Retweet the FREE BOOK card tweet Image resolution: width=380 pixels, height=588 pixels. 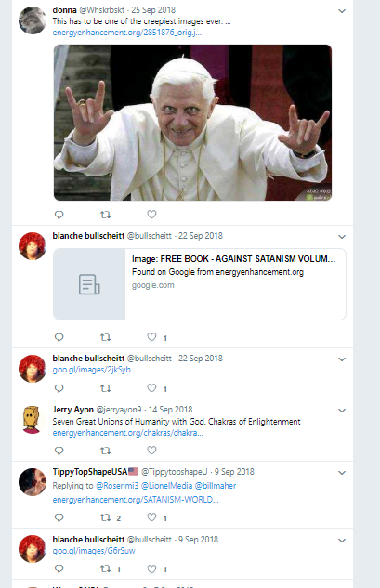coord(105,337)
